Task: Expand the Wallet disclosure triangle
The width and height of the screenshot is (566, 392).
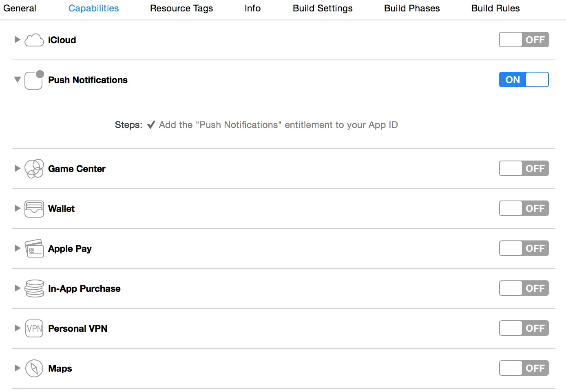Action: pos(17,208)
